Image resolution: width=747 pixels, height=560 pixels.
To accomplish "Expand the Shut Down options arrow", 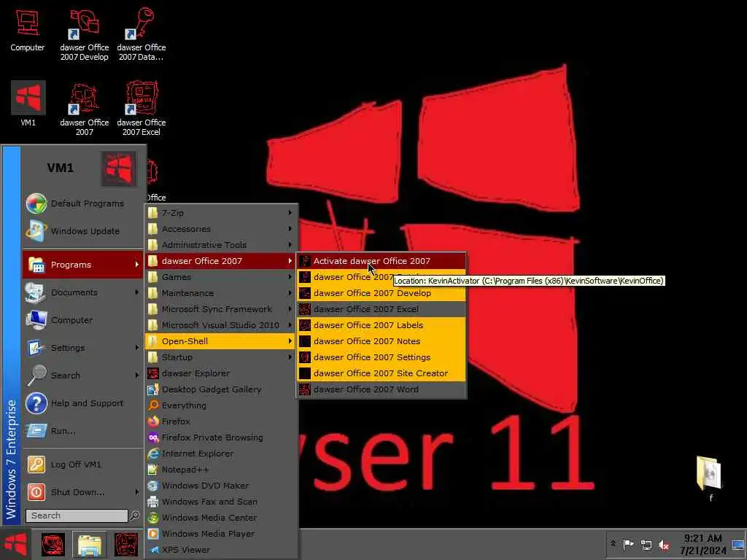I will [x=136, y=492].
